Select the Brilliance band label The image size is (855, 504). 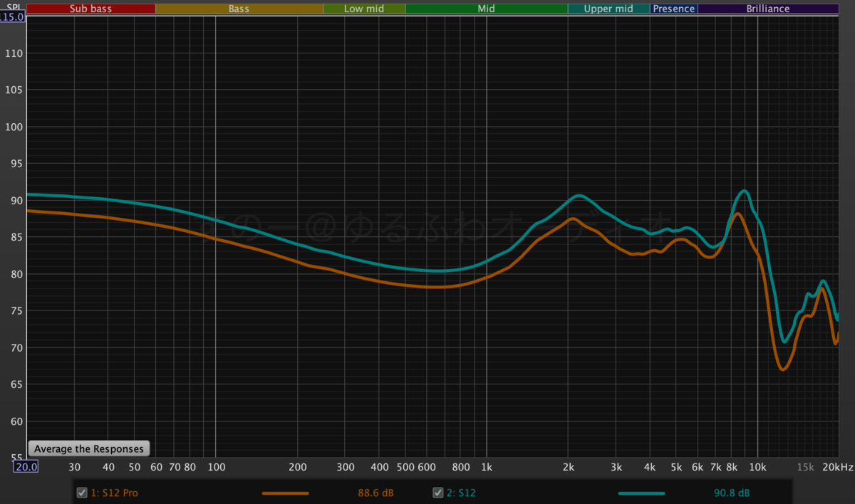coord(768,9)
